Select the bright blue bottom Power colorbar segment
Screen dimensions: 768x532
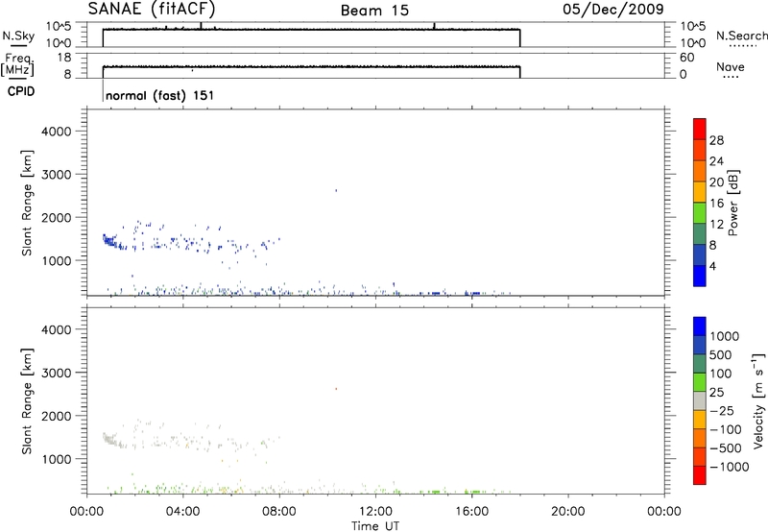tap(700, 276)
